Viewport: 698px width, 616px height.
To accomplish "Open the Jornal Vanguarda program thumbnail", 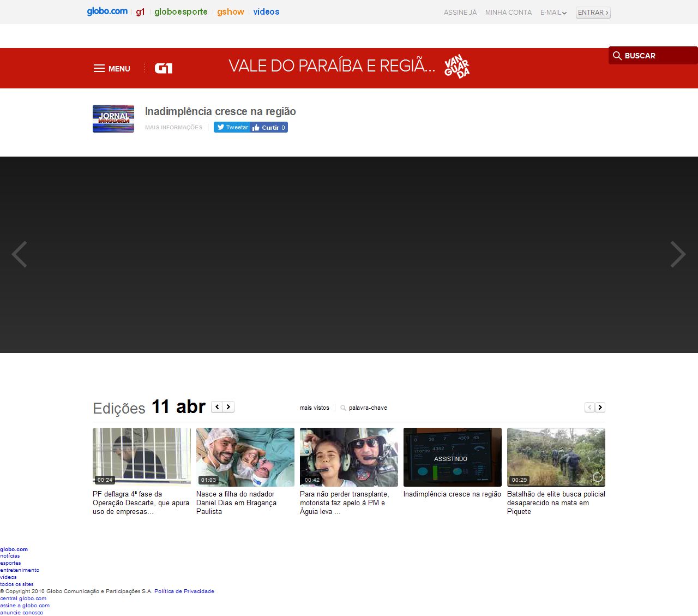I will 113,118.
